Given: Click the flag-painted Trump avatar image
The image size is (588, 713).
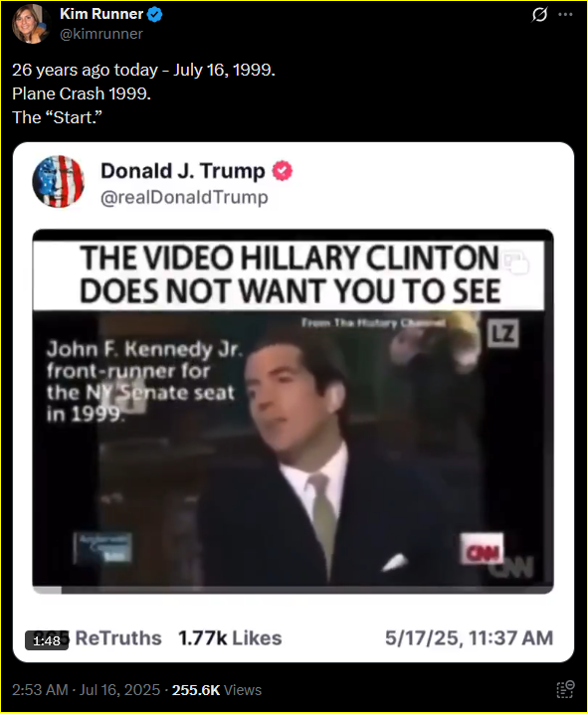Looking at the screenshot, I should pyautogui.click(x=59, y=181).
